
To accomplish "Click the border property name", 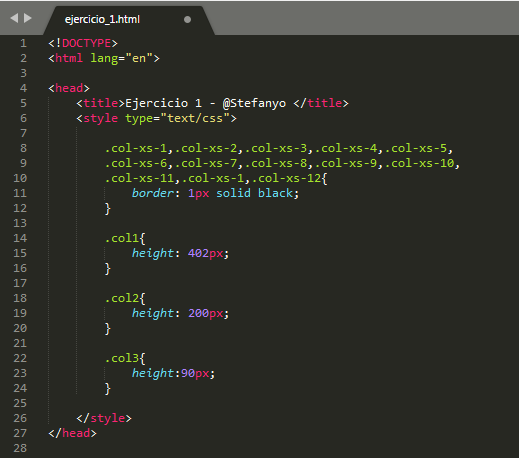I will (x=153, y=193).
